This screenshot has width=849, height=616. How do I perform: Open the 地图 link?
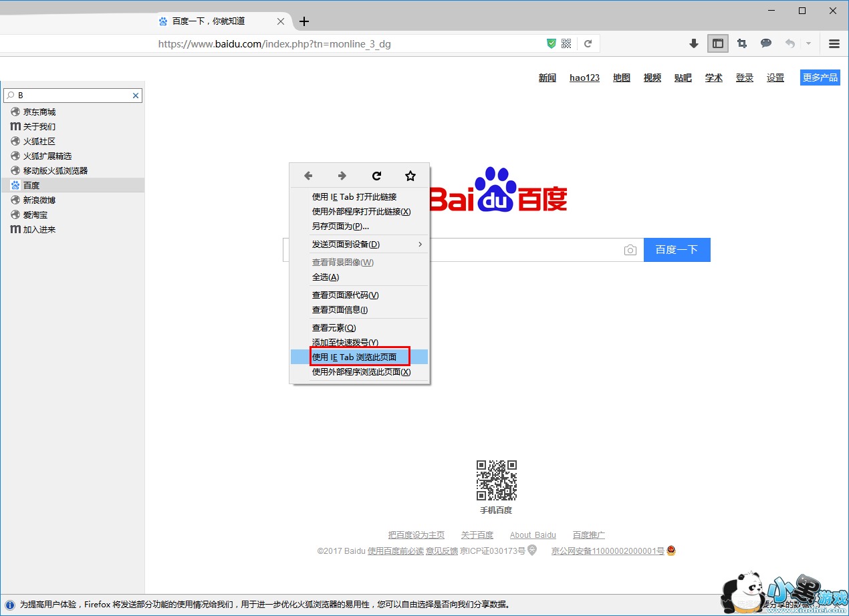(x=622, y=78)
